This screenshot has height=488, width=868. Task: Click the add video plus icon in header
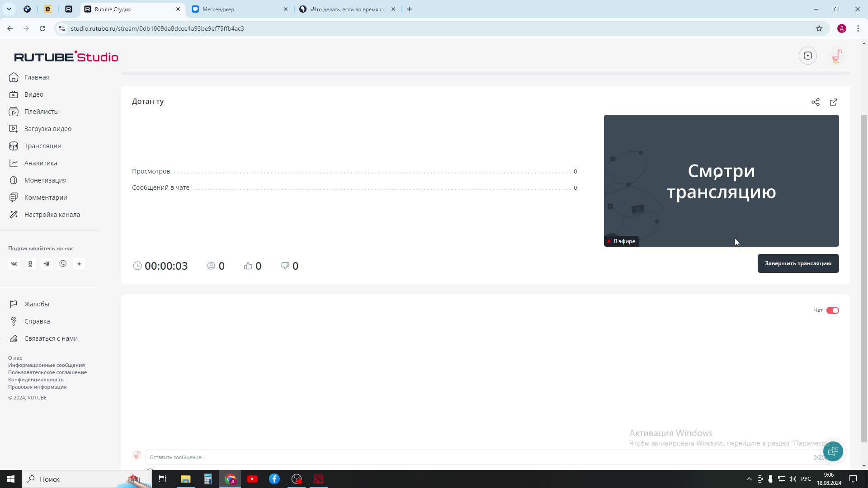click(807, 56)
